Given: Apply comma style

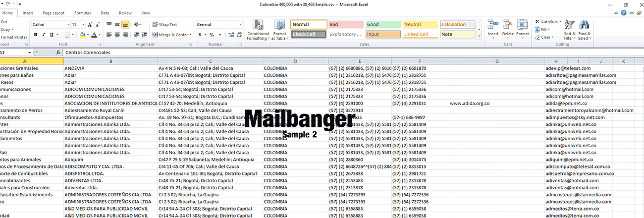Looking at the screenshot, I should [x=219, y=35].
